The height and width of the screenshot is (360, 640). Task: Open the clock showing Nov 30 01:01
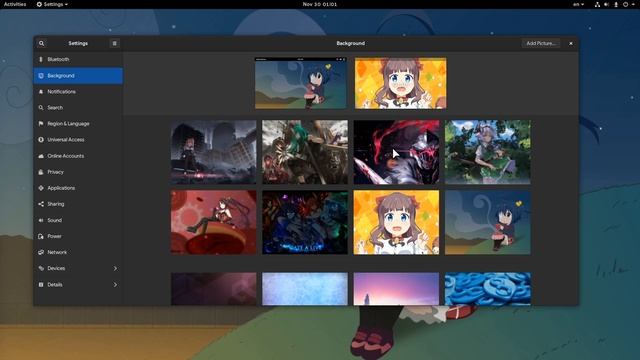tap(320, 4)
